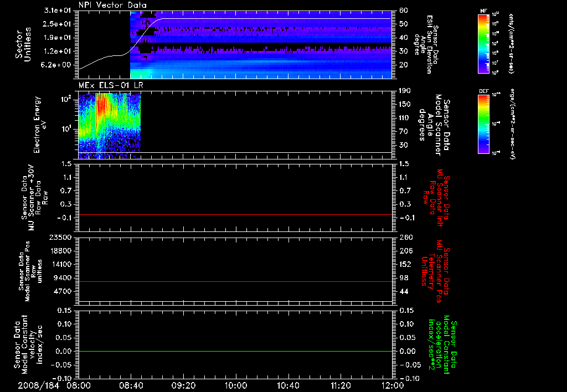Click the green "Model Constant acceleration" axis label
This screenshot has width=567, height=392.
[x=442, y=345]
